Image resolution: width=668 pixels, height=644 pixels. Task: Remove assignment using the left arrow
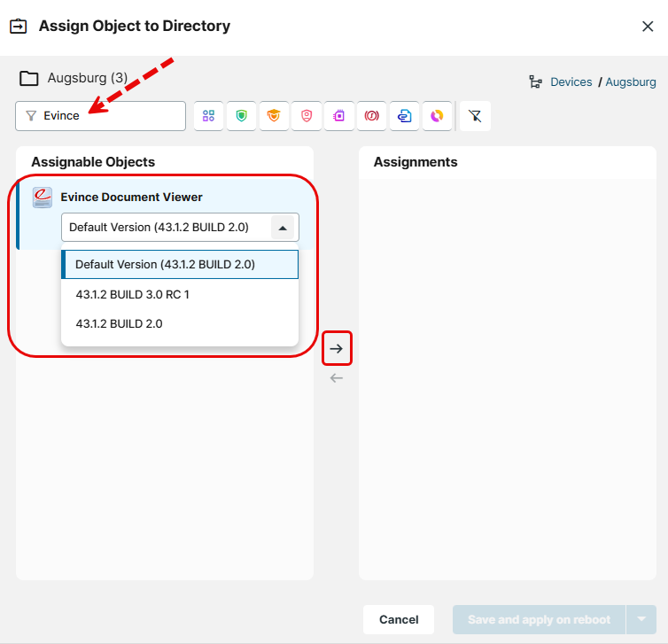(336, 378)
